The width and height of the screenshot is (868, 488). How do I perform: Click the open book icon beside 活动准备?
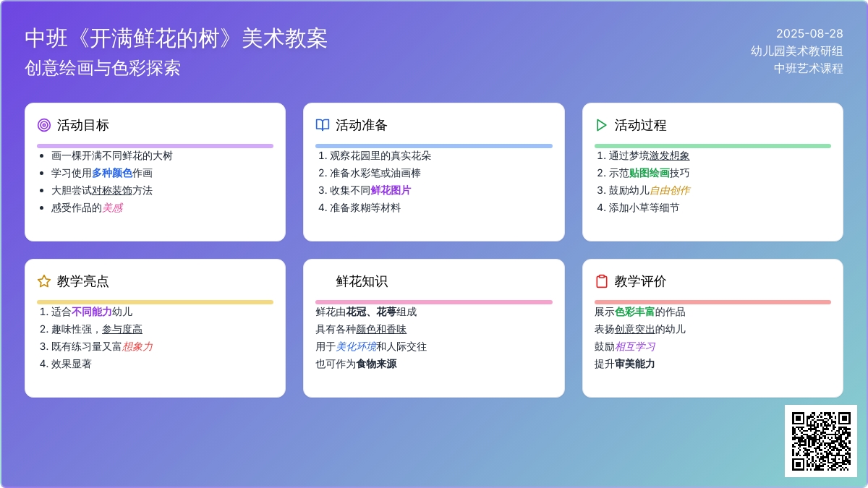tap(323, 125)
